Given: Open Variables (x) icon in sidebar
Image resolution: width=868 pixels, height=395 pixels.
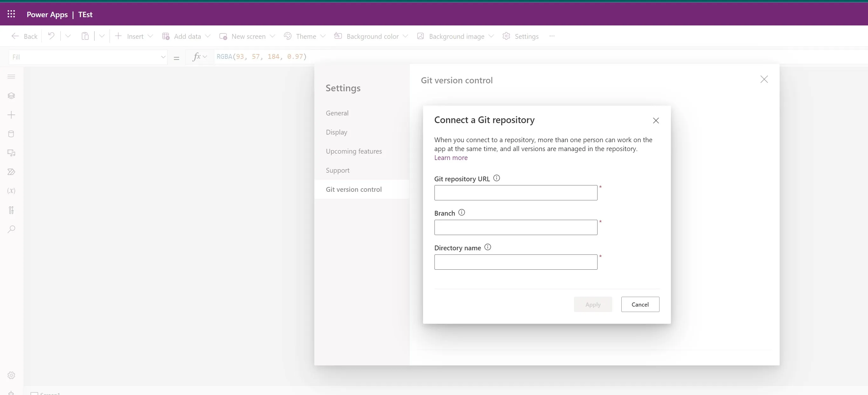Looking at the screenshot, I should coord(11,191).
